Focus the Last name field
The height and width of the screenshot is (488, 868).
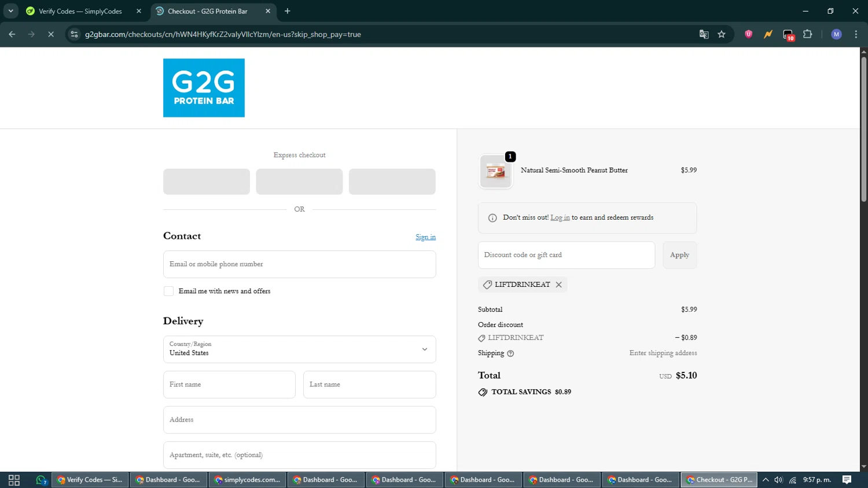[369, 385]
